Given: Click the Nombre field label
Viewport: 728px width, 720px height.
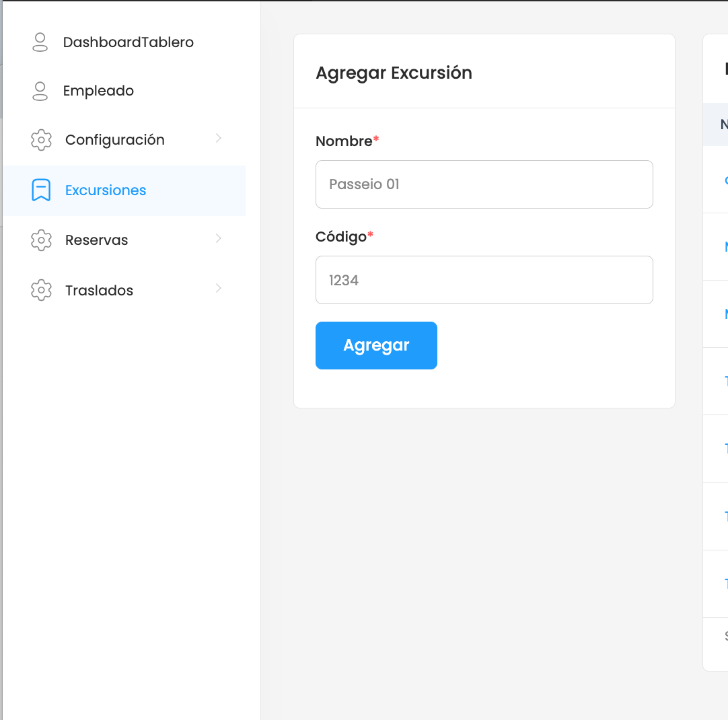Looking at the screenshot, I should point(344,141).
